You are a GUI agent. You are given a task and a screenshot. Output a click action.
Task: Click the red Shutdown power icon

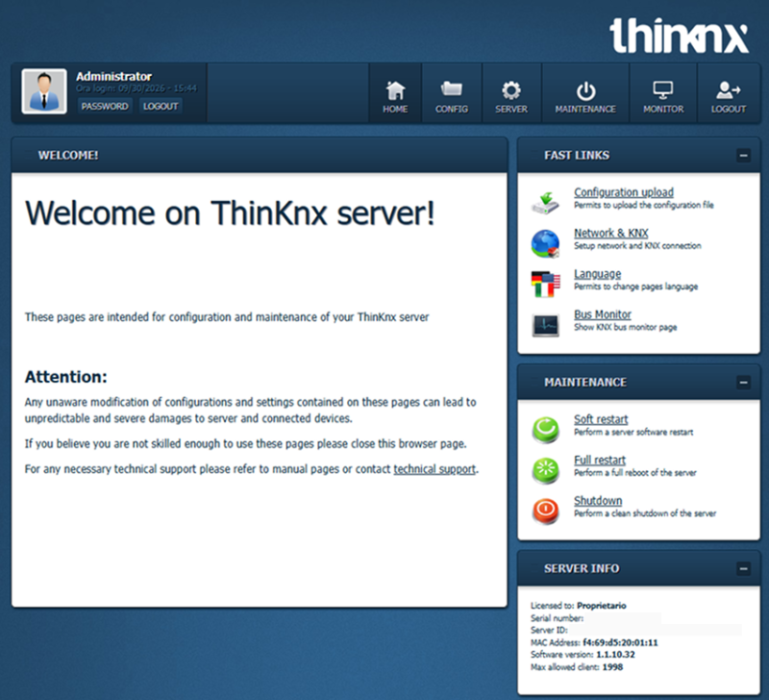tap(545, 512)
